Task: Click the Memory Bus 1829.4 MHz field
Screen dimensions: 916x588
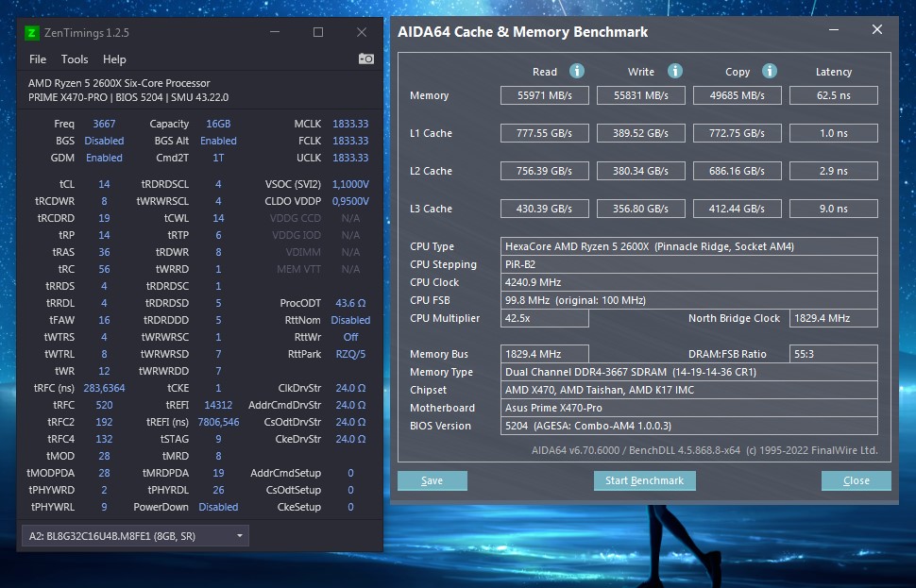Action: [545, 354]
